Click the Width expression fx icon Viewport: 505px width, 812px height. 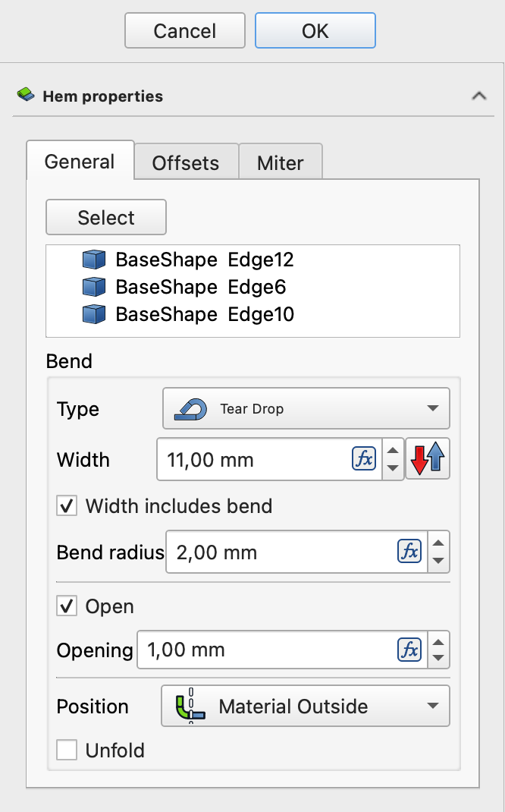point(364,459)
